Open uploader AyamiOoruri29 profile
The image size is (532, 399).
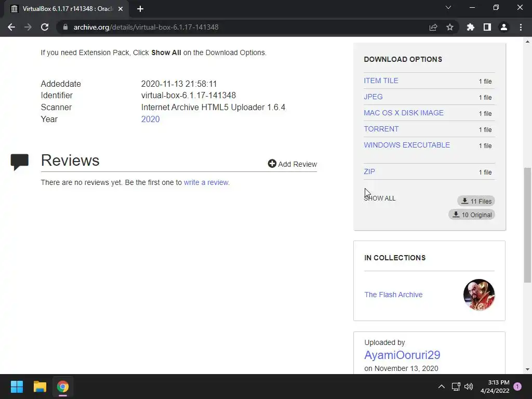(402, 355)
